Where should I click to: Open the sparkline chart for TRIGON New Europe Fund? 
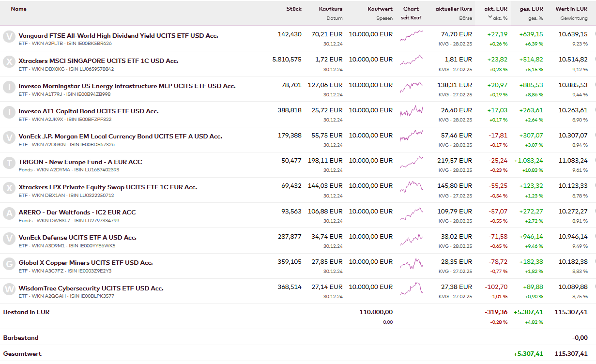(411, 162)
